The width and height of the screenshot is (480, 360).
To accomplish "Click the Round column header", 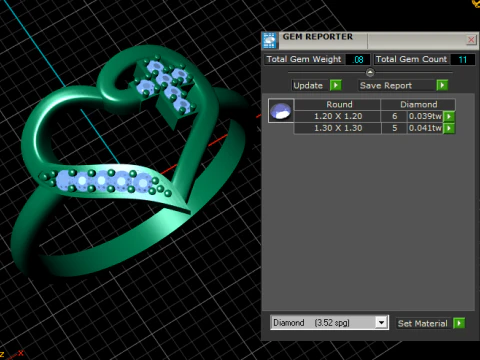I will point(338,104).
